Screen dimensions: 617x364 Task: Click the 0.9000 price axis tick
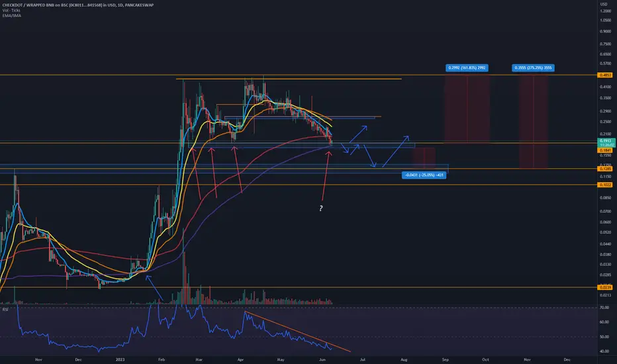[605, 32]
